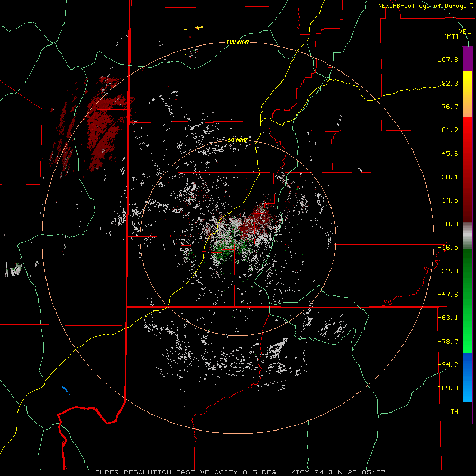The image size is (476, 476).
Task: Click the 76.7 legend value
Action: 450,106
